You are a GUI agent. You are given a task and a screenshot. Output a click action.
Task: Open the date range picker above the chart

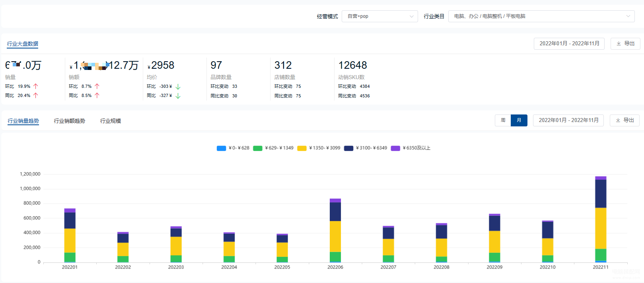click(x=568, y=120)
